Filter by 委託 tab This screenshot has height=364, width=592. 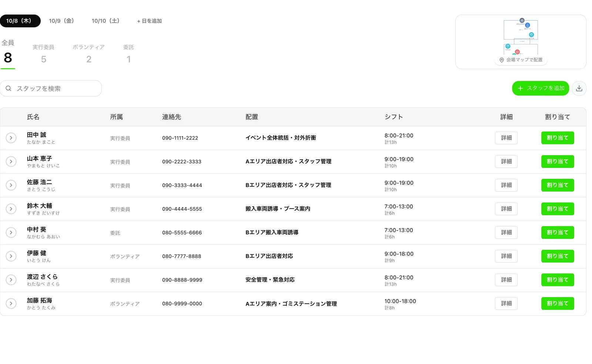(128, 54)
